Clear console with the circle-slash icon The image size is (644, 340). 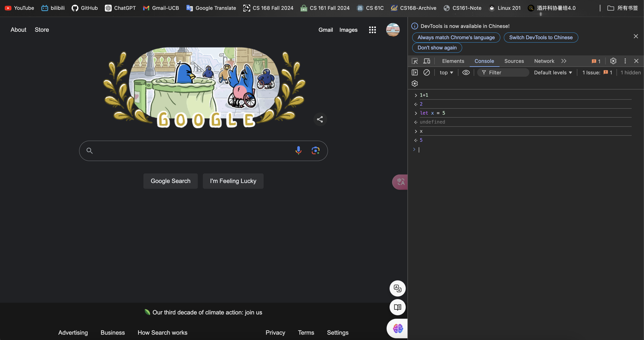[x=426, y=72]
